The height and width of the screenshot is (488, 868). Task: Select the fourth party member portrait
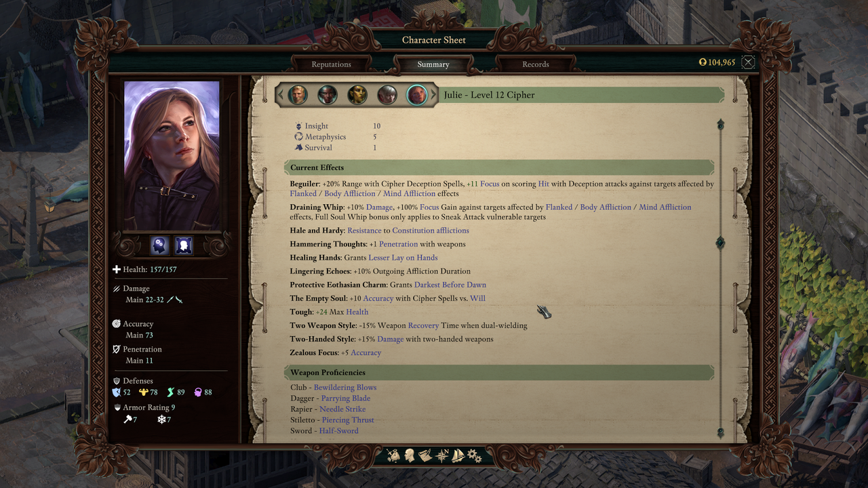(387, 95)
